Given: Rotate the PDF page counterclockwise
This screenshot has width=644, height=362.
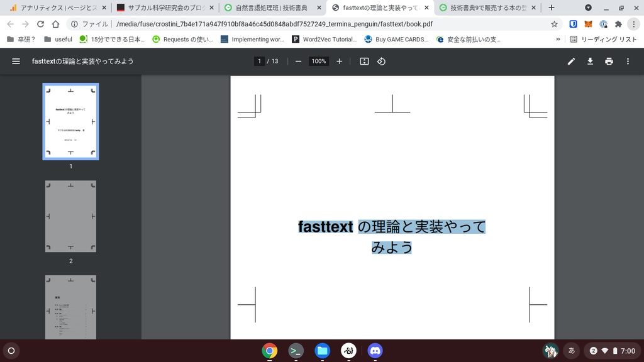Looking at the screenshot, I should pos(382,61).
